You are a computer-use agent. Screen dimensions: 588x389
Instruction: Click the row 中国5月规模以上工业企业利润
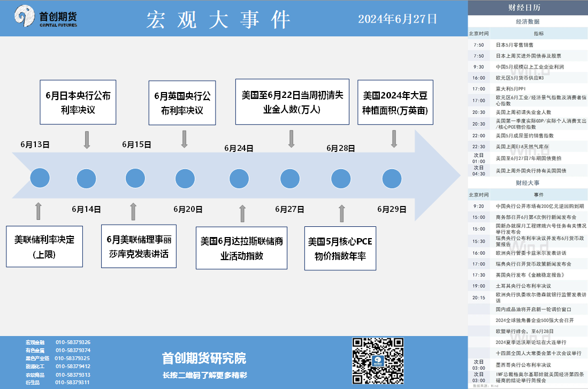[528, 67]
